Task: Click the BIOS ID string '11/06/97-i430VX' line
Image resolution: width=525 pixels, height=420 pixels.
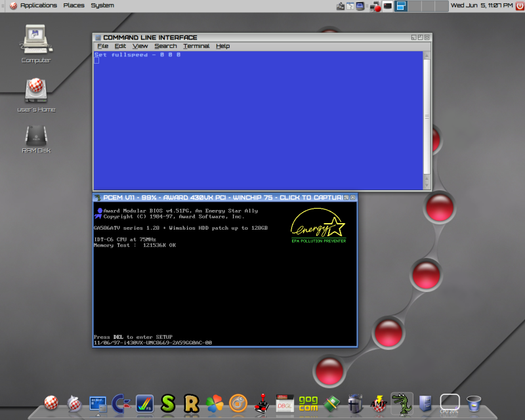Action: [153, 343]
